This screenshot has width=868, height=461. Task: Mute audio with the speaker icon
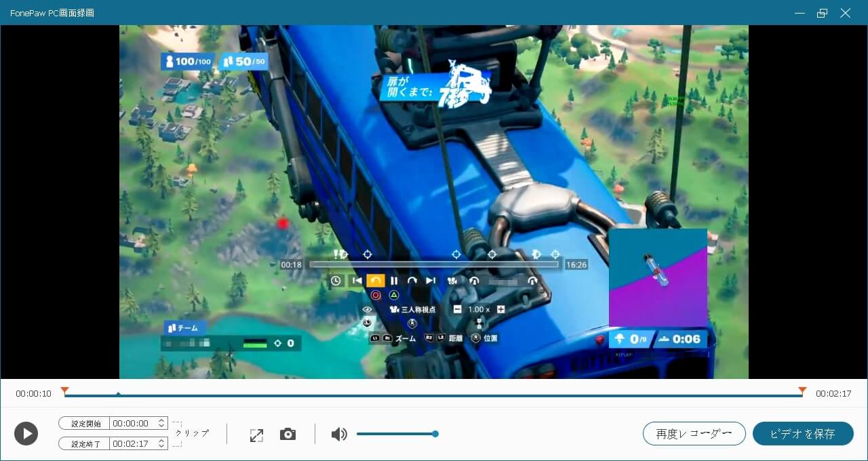click(x=339, y=434)
